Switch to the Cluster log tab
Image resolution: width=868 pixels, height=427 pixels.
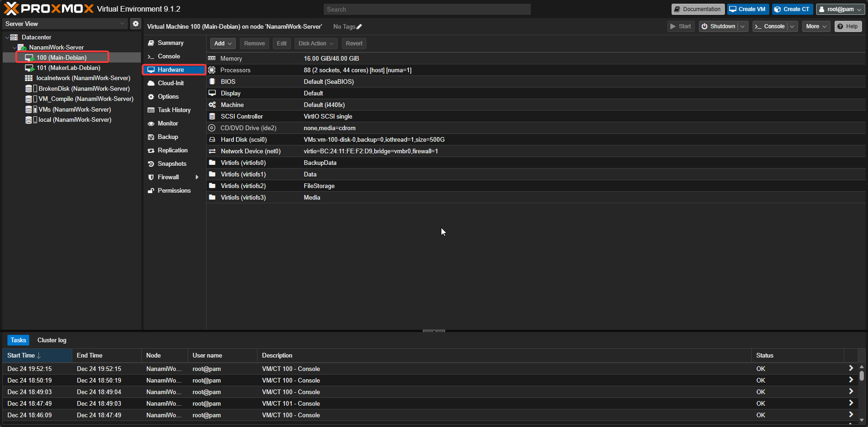point(52,340)
